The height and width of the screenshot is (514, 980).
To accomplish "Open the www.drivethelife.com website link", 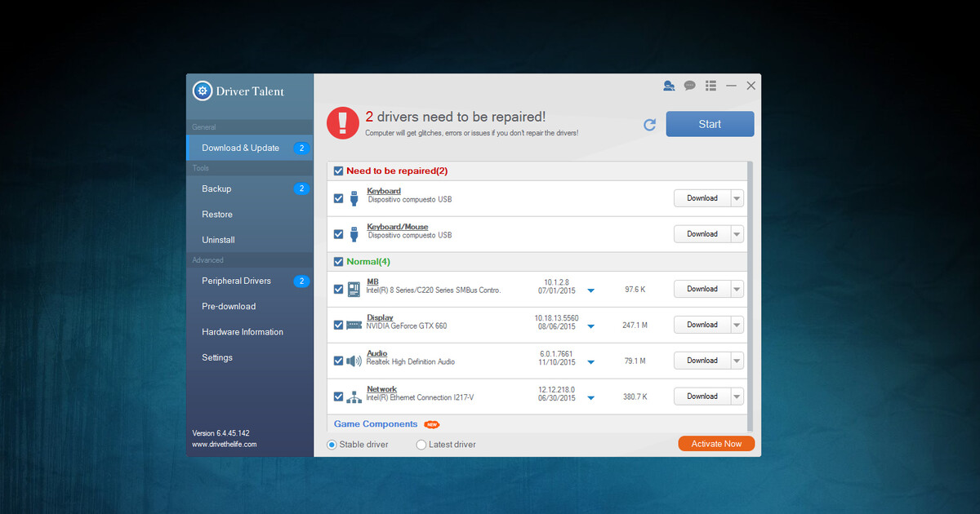I will tap(225, 445).
